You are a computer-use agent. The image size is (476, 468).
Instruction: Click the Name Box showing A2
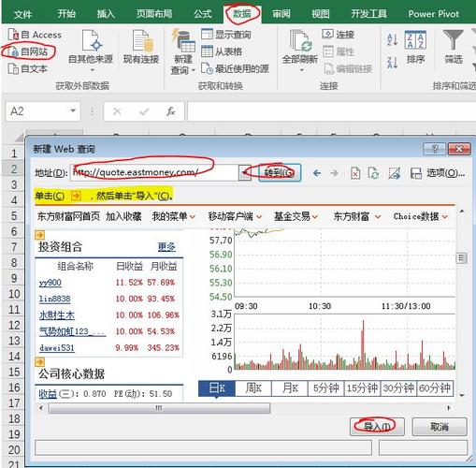pyautogui.click(x=37, y=110)
